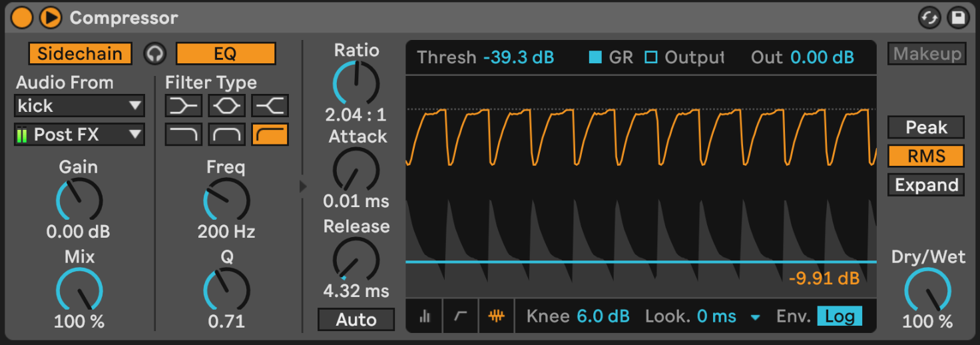Switch to the activity waveform view icon
The height and width of the screenshot is (345, 980).
[495, 317]
